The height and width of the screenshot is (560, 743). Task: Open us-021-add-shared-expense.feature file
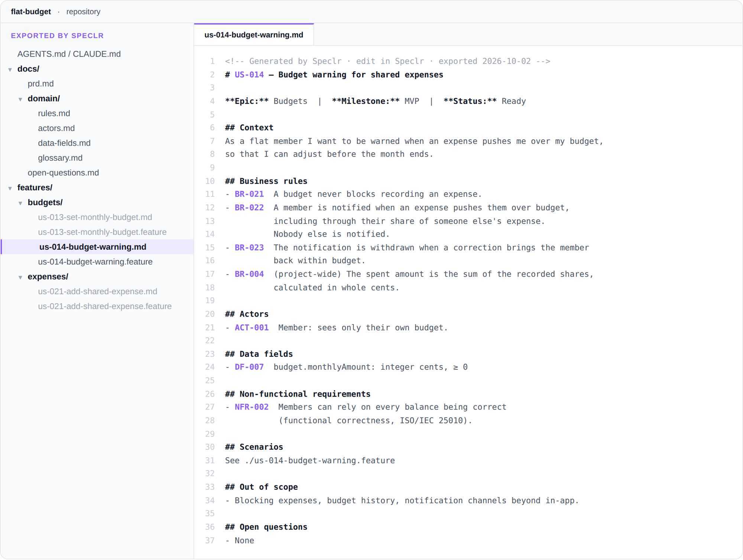(x=105, y=307)
